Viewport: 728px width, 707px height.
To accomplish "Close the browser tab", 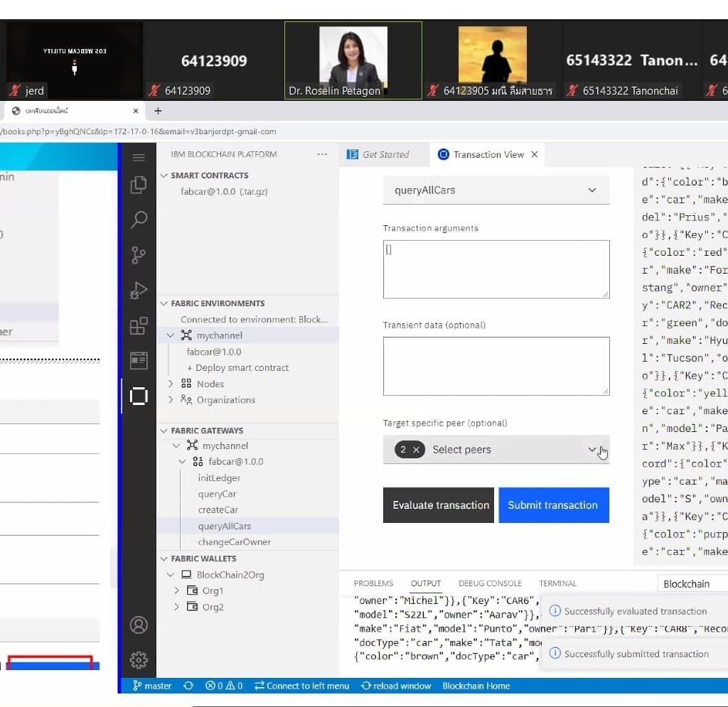I will [x=136, y=111].
